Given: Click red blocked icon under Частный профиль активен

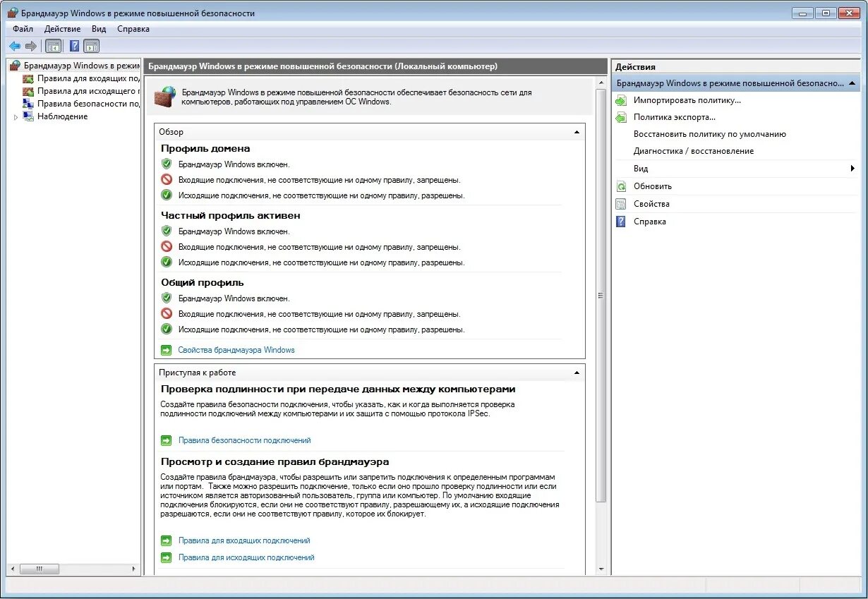Looking at the screenshot, I should (x=167, y=247).
